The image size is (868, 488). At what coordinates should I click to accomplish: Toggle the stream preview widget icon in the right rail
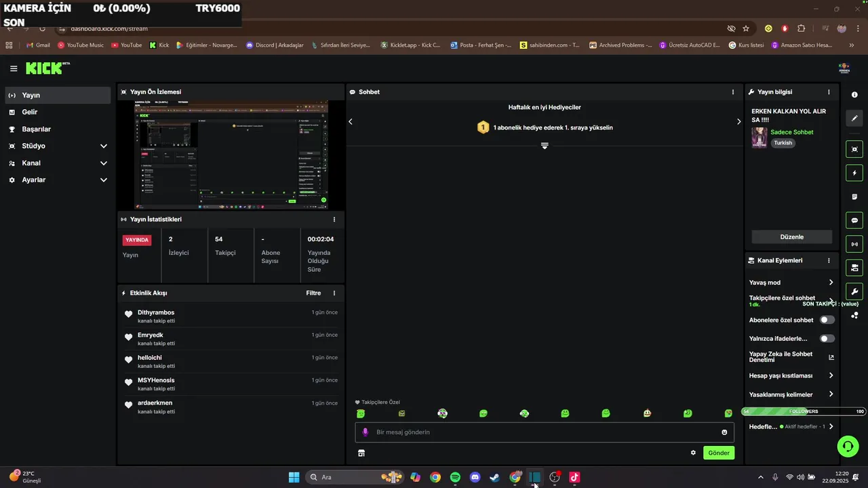pyautogui.click(x=854, y=149)
